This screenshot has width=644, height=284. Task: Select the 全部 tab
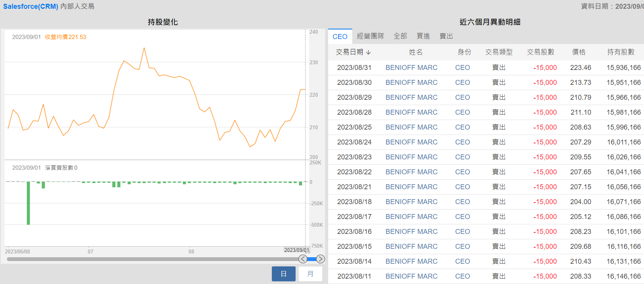coord(400,36)
